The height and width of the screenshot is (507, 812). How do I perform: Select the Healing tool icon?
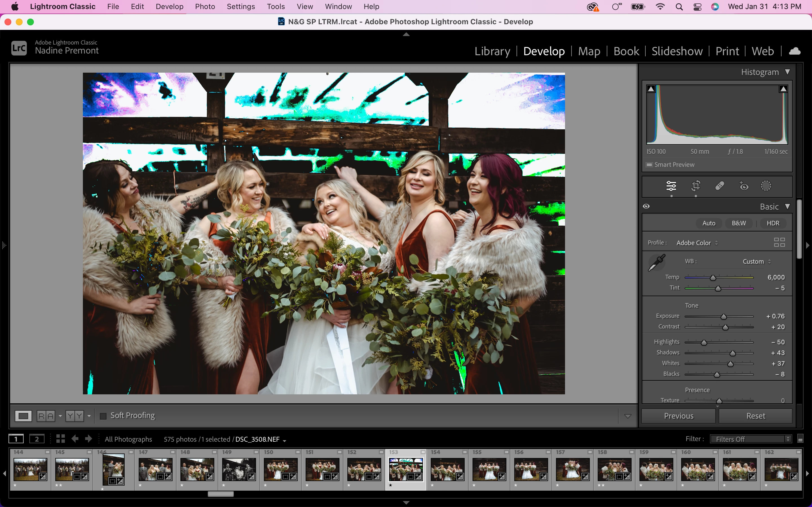(x=720, y=186)
